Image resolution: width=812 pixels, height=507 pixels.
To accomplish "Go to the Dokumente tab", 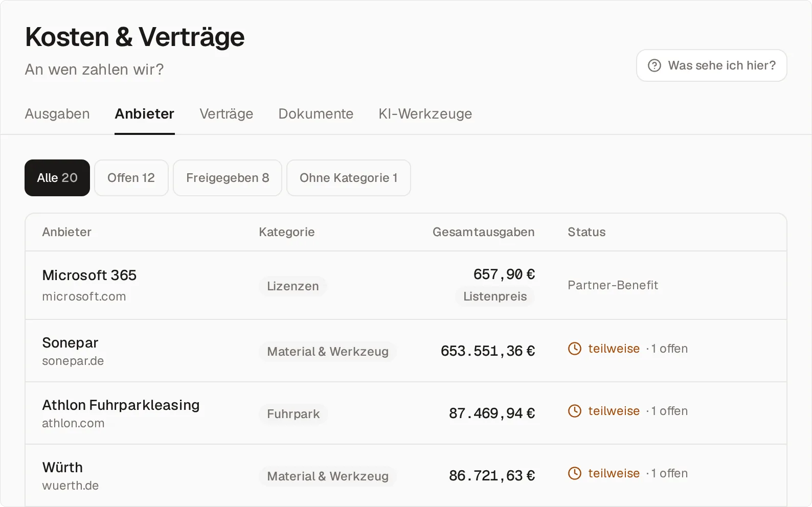I will 315,113.
